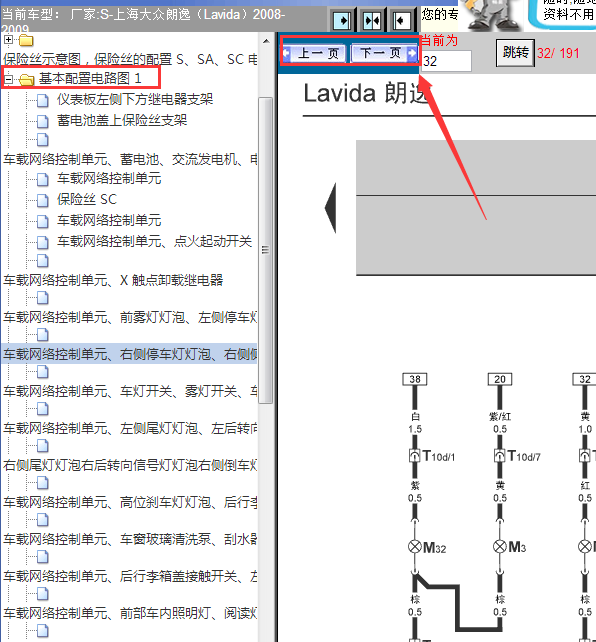
Task: Select 车载网络控制单元、车窗玻璃清洗泵 entry
Action: tap(130, 539)
